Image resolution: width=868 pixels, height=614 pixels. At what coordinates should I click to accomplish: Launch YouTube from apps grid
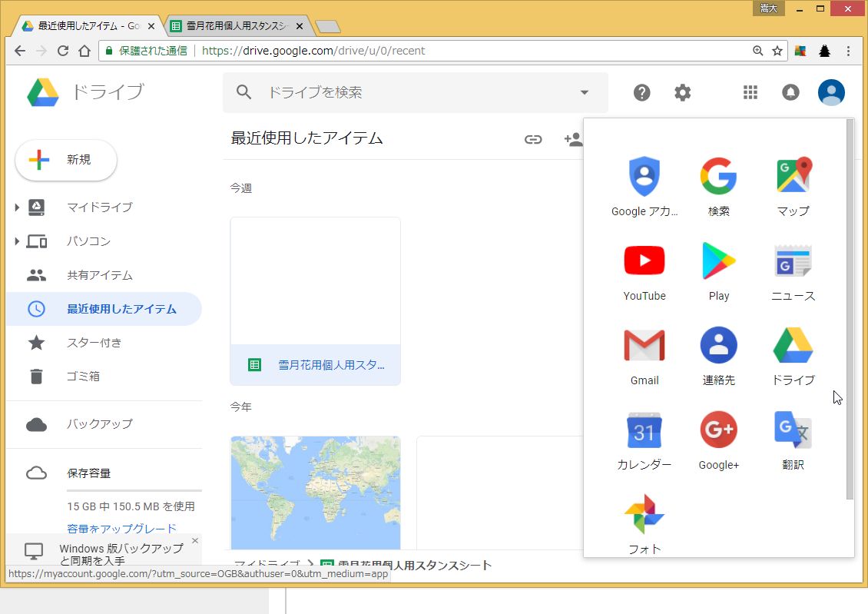tap(644, 271)
